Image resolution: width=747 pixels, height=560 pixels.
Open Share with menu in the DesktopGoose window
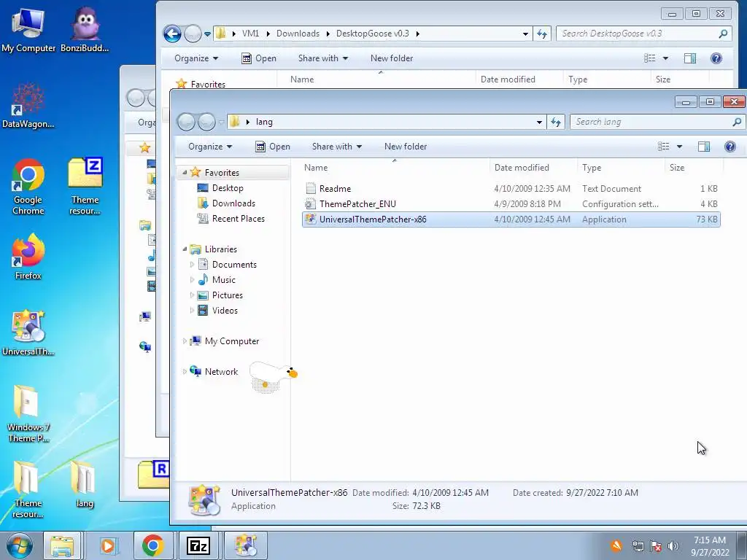click(x=323, y=58)
